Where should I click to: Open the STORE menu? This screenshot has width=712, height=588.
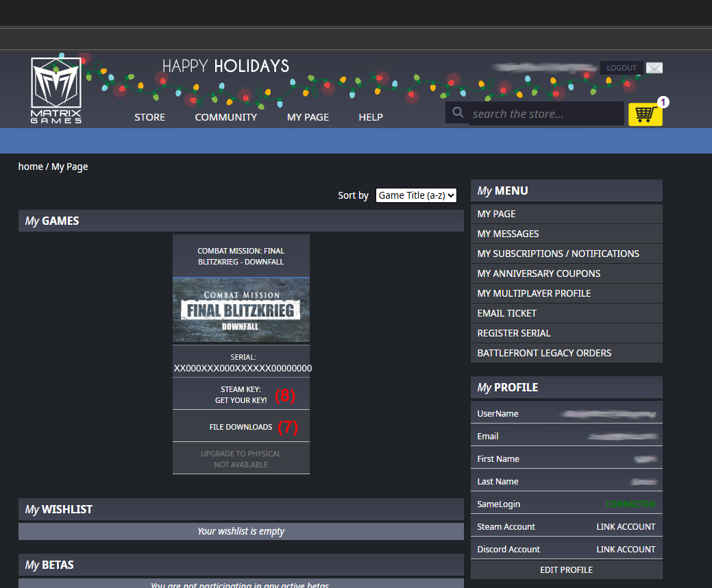click(149, 117)
